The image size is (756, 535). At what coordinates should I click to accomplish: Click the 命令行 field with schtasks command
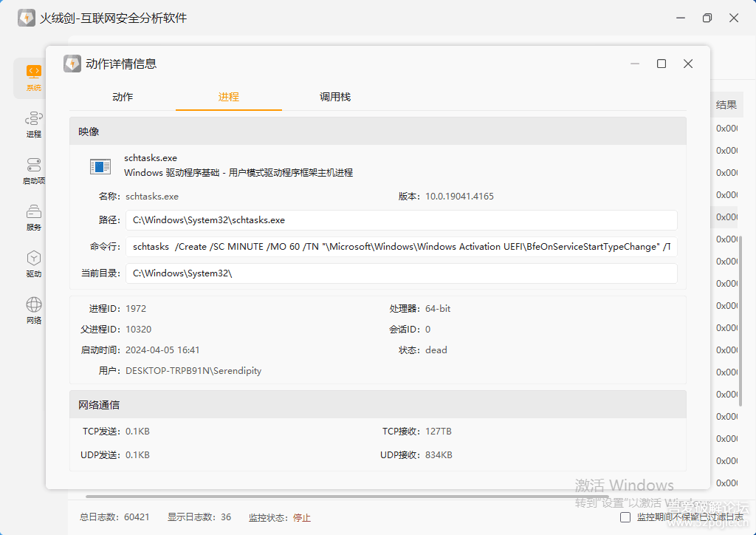pyautogui.click(x=401, y=247)
